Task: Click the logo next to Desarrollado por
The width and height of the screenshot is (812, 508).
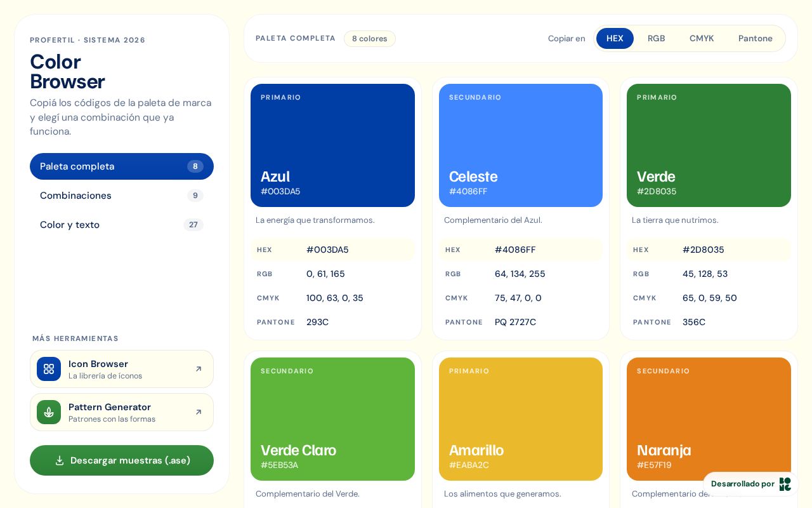Action: click(x=785, y=484)
